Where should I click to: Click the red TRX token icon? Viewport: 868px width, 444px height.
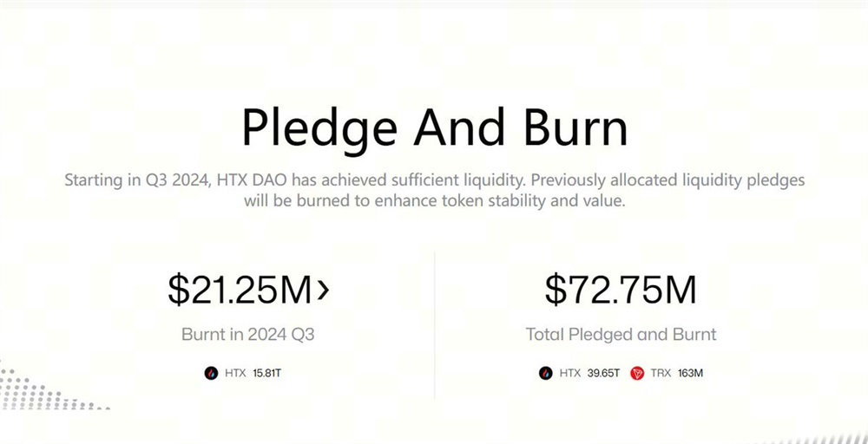(x=637, y=374)
